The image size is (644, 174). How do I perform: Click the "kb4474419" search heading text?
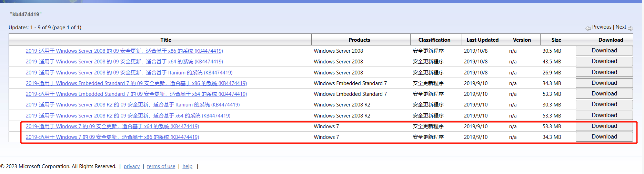(x=26, y=14)
